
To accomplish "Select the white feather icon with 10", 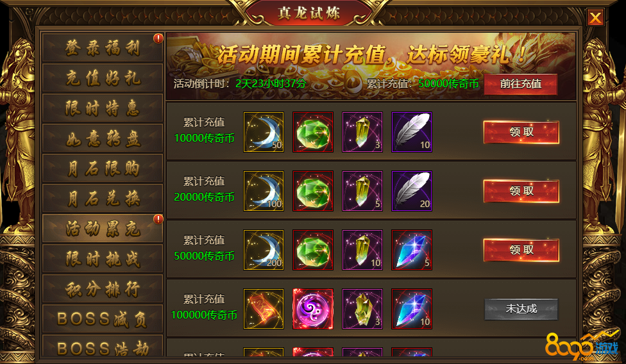I will [412, 132].
